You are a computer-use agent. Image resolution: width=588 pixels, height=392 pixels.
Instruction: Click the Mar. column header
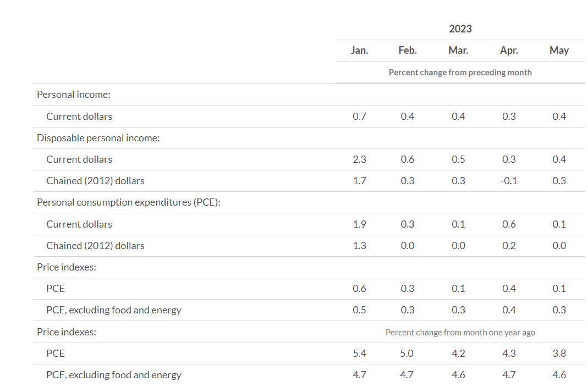(x=458, y=50)
